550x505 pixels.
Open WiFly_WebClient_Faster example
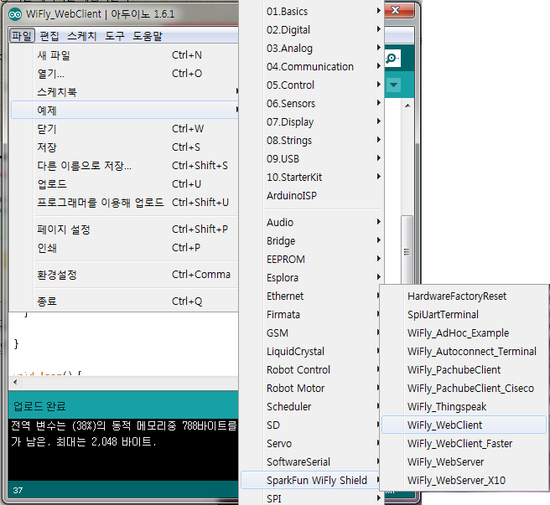click(464, 444)
